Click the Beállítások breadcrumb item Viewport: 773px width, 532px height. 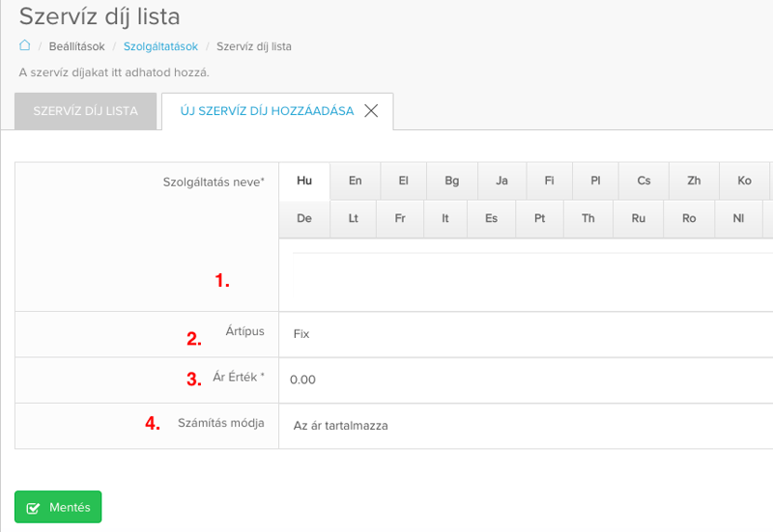pyautogui.click(x=77, y=46)
